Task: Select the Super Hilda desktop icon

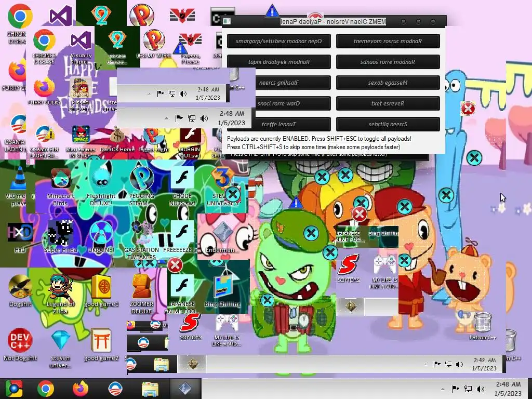Action: pyautogui.click(x=60, y=236)
